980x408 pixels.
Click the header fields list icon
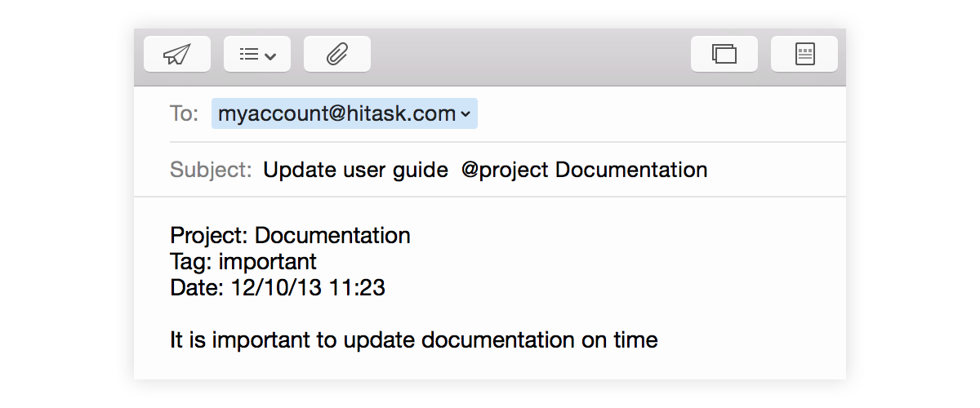click(249, 55)
